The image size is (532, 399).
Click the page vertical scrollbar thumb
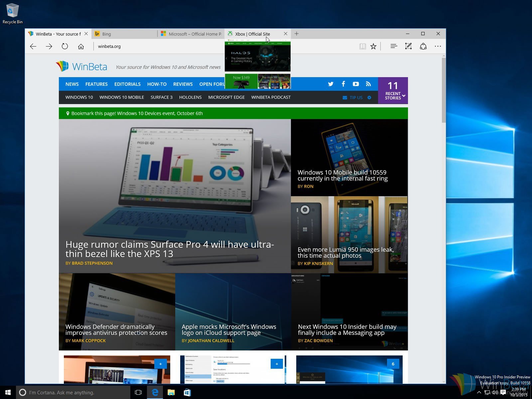tap(444, 90)
